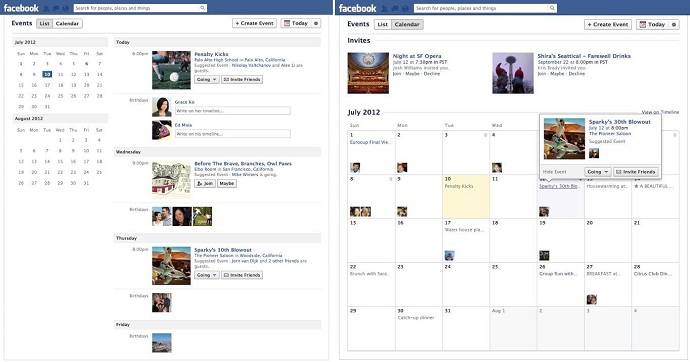Open Sparky's 30th Blowout title in list
690x362 pixels.
tap(223, 250)
